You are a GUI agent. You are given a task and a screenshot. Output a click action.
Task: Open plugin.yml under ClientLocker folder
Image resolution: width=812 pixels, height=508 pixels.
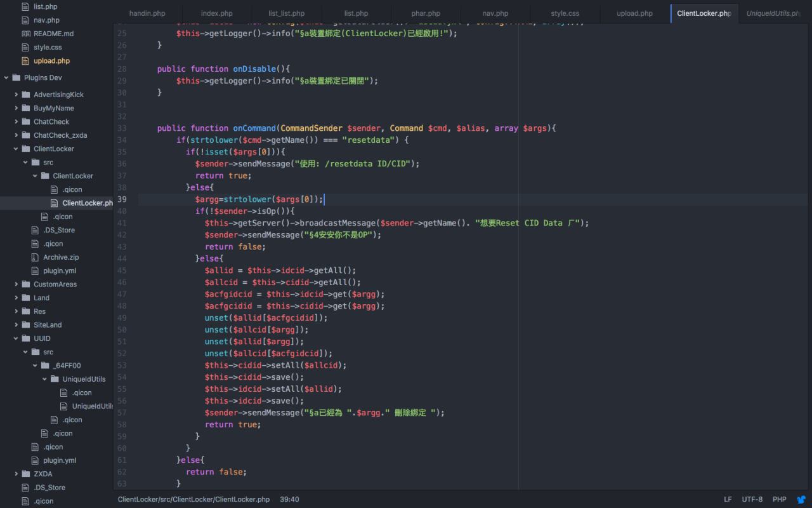pyautogui.click(x=60, y=271)
